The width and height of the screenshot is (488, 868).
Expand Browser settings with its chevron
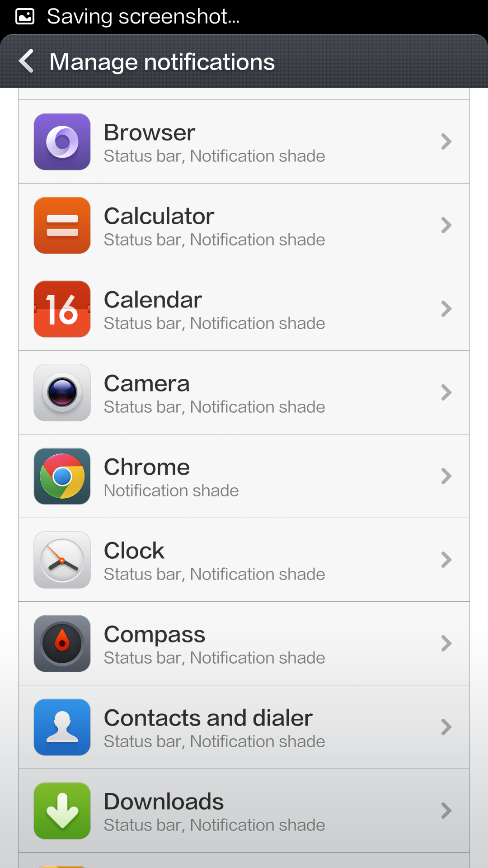click(x=446, y=142)
